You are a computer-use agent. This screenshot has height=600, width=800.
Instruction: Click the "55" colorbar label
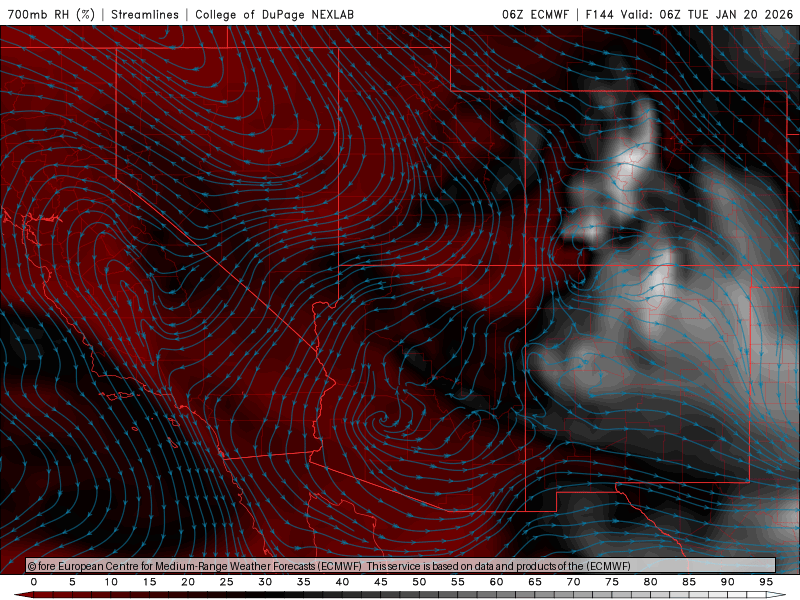(x=458, y=582)
